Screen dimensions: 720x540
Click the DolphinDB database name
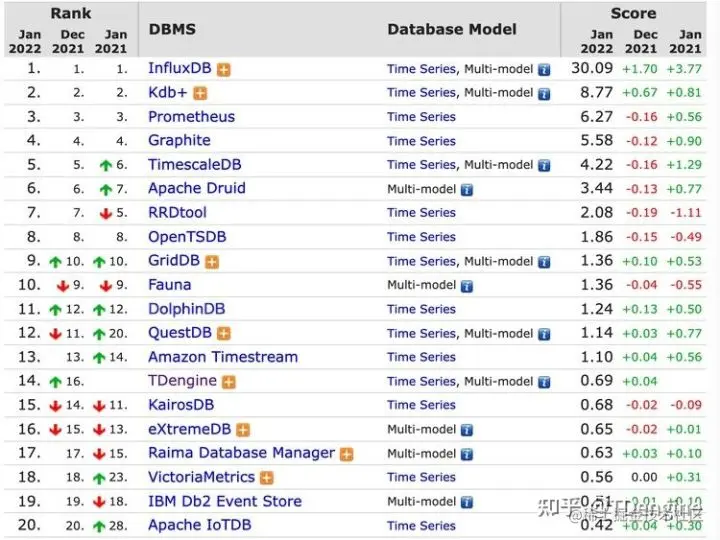pyautogui.click(x=186, y=309)
